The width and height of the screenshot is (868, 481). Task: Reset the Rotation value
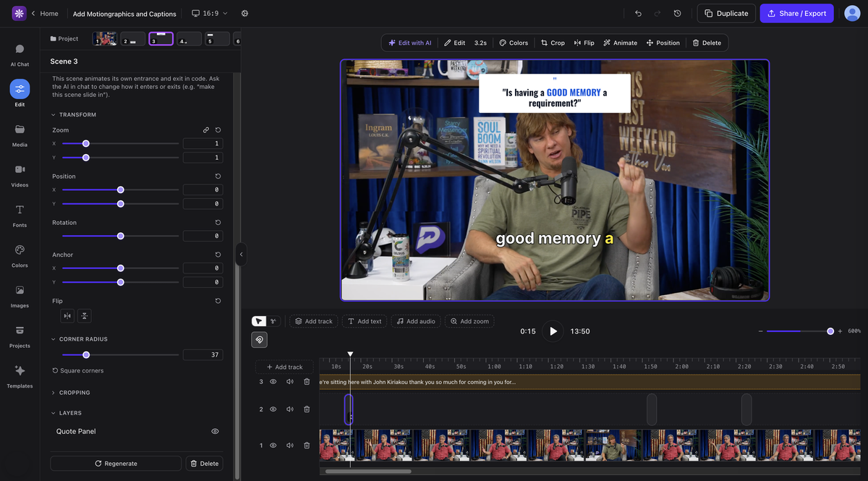coord(218,223)
